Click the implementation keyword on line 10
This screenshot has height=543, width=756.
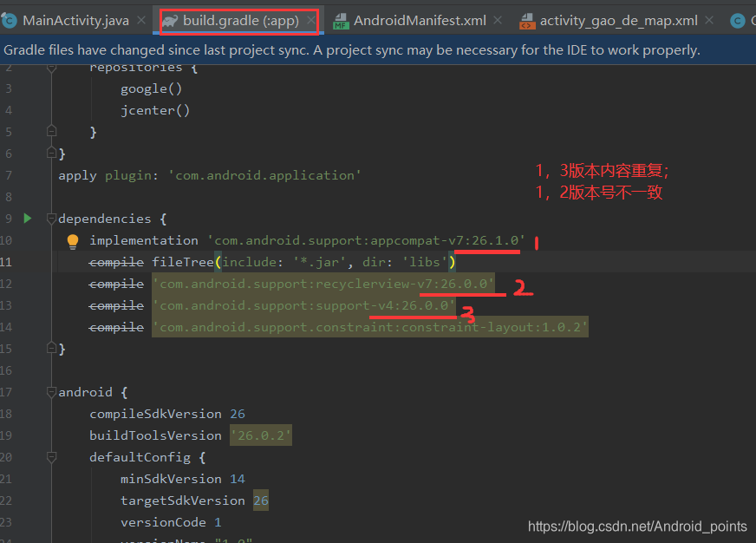144,240
